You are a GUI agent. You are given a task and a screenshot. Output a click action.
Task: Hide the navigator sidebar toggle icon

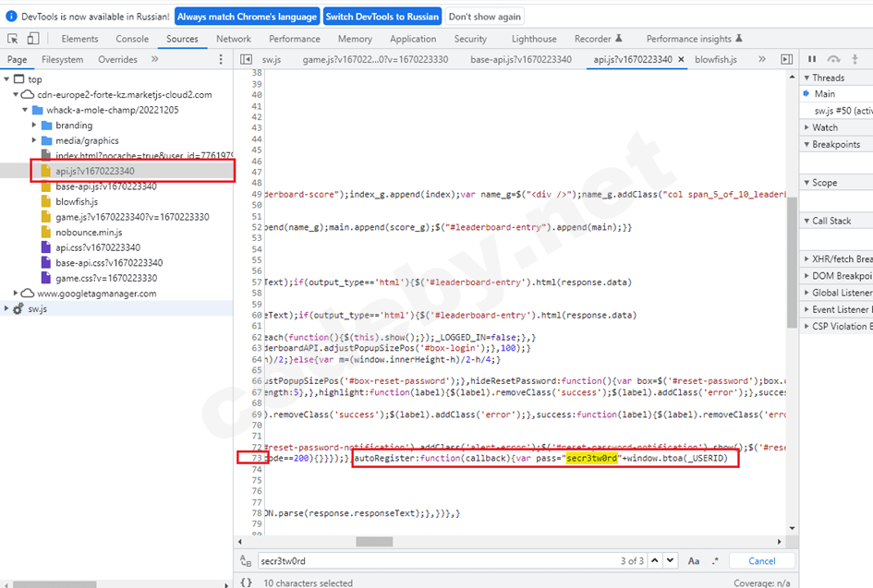click(x=246, y=59)
